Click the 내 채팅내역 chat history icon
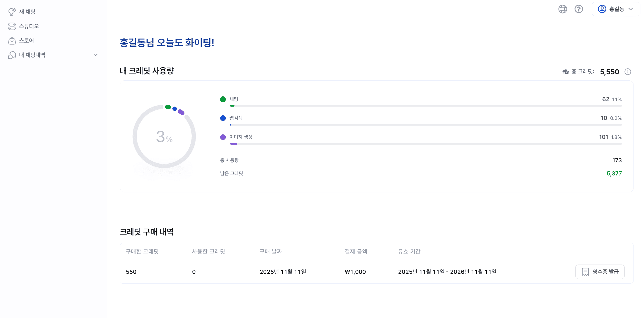 (12, 55)
